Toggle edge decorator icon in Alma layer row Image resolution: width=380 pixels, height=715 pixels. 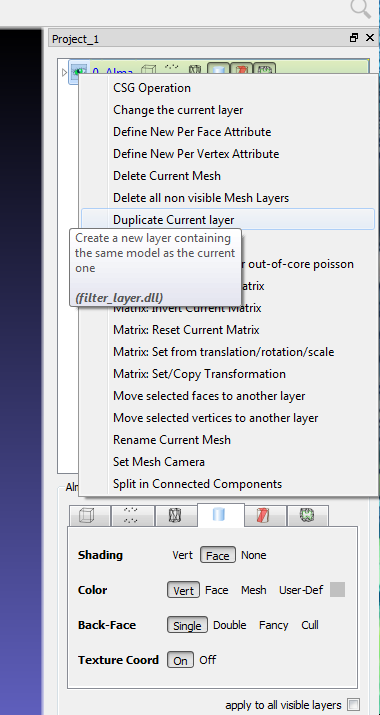point(265,69)
